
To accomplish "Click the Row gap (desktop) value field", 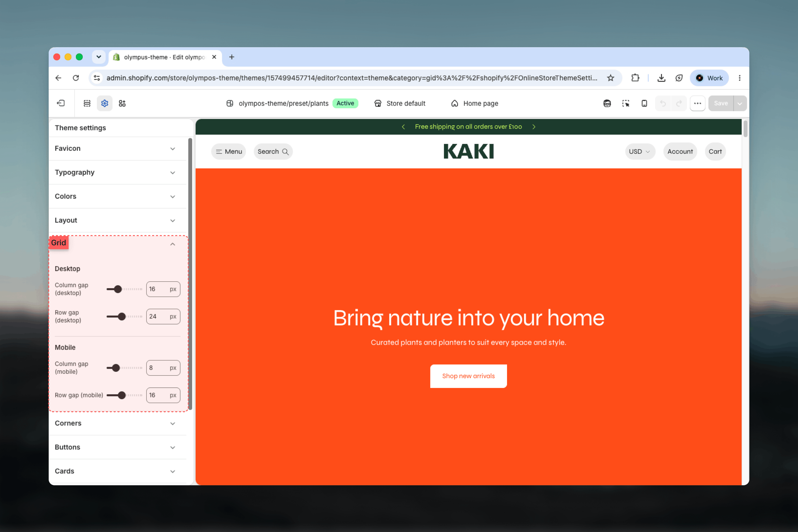I will pos(163,317).
